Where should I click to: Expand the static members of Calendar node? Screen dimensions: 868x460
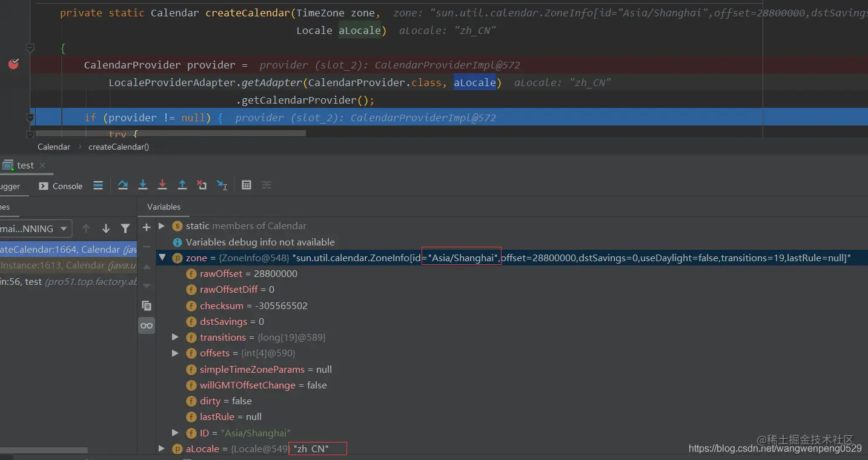pyautogui.click(x=162, y=225)
